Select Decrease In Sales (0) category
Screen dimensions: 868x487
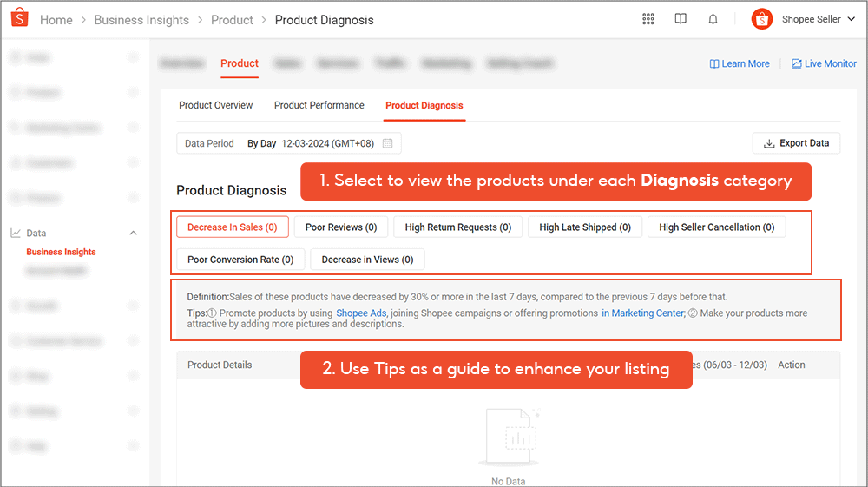tap(233, 227)
